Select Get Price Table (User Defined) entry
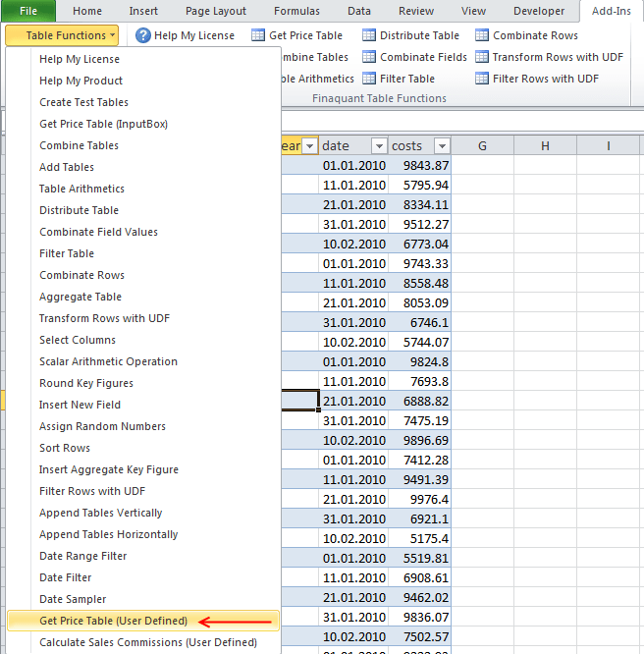Image resolution: width=644 pixels, height=654 pixels. (143, 621)
